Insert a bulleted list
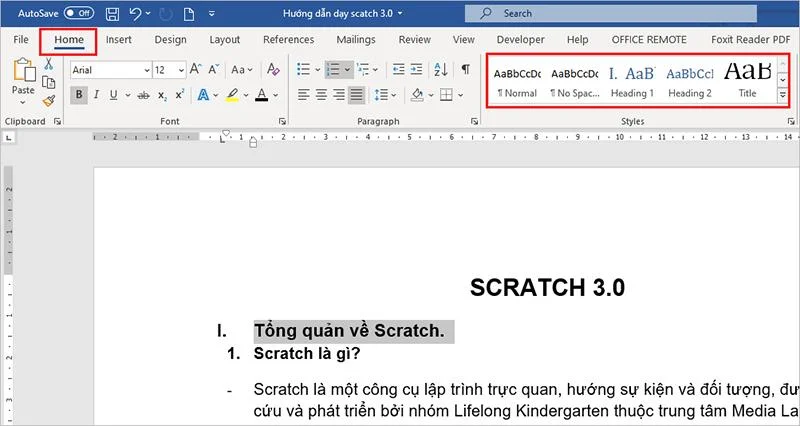The image size is (800, 426). [304, 69]
